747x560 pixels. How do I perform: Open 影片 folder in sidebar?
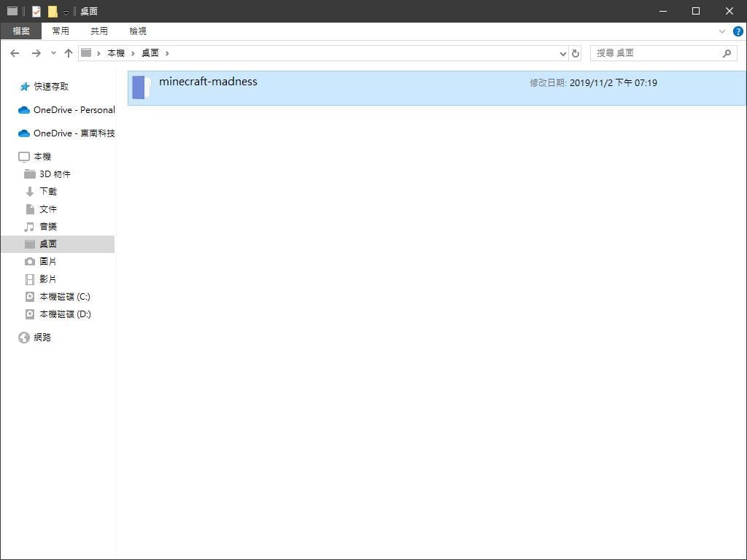[x=48, y=279]
